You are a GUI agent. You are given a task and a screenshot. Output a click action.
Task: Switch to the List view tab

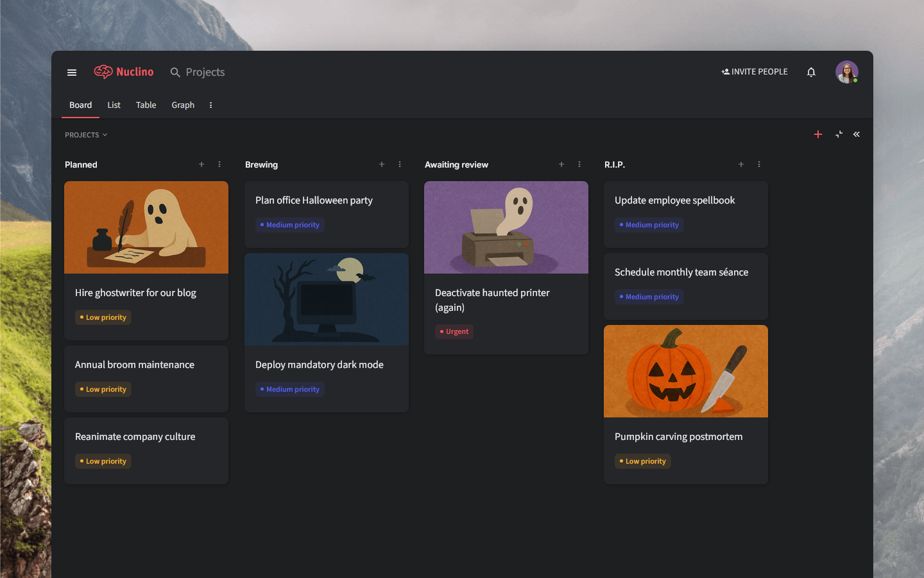point(114,105)
